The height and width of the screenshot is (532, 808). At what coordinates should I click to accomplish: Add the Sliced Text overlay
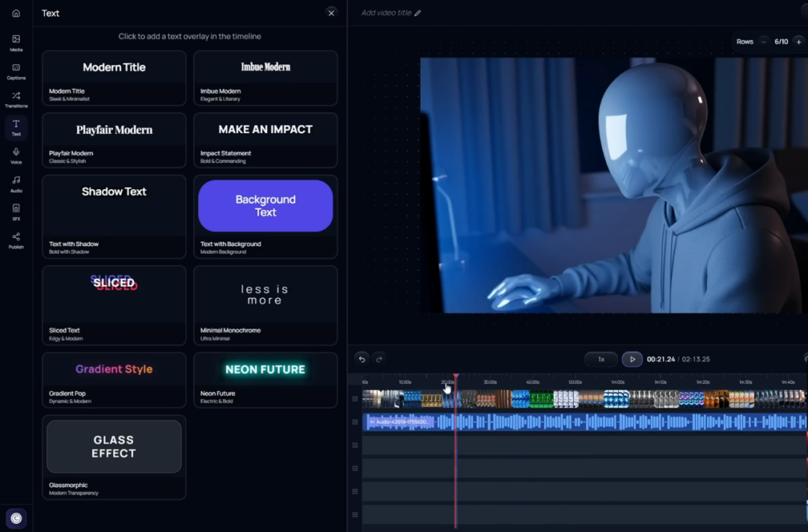point(114,305)
